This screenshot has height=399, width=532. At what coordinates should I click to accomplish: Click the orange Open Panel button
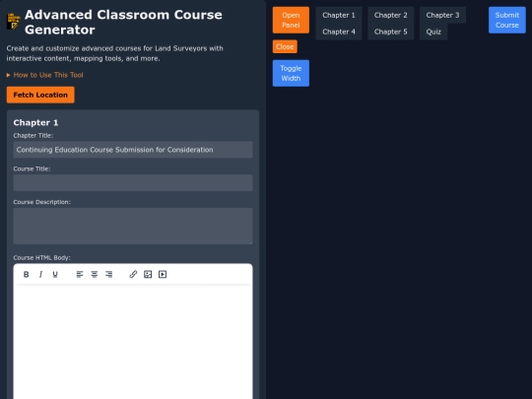coord(291,20)
